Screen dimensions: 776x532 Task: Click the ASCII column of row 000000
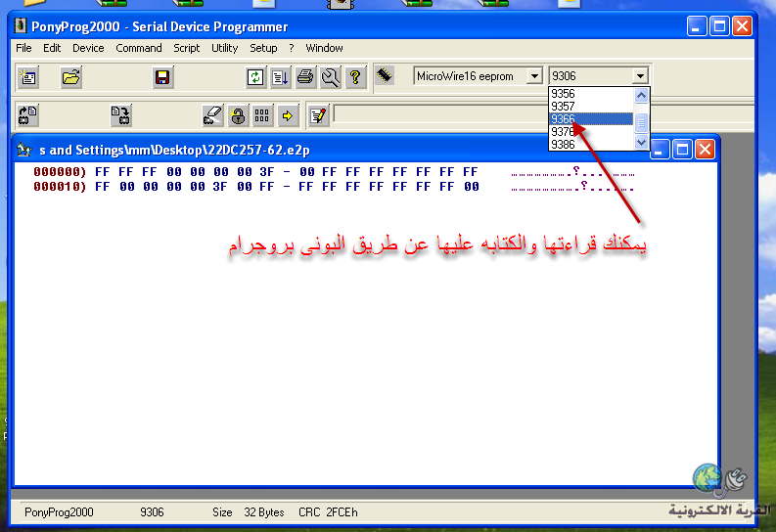click(x=572, y=172)
